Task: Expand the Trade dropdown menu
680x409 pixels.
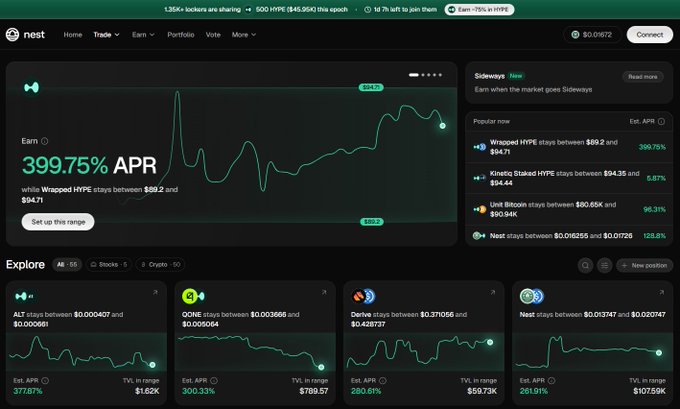Action: [106, 35]
